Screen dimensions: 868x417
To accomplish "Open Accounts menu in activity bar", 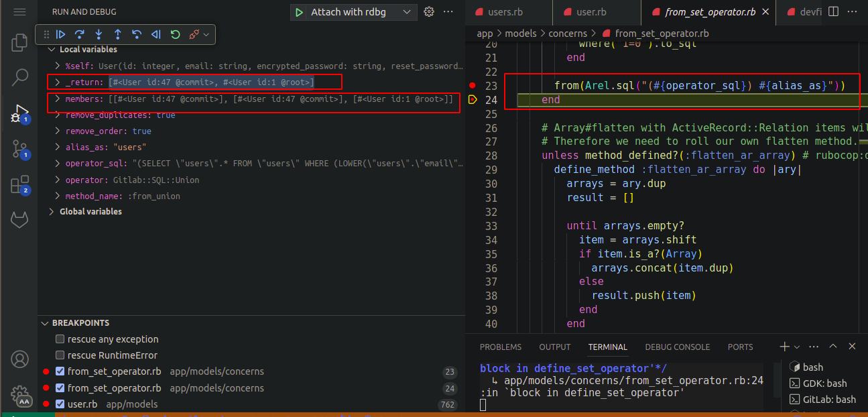I will 19,359.
